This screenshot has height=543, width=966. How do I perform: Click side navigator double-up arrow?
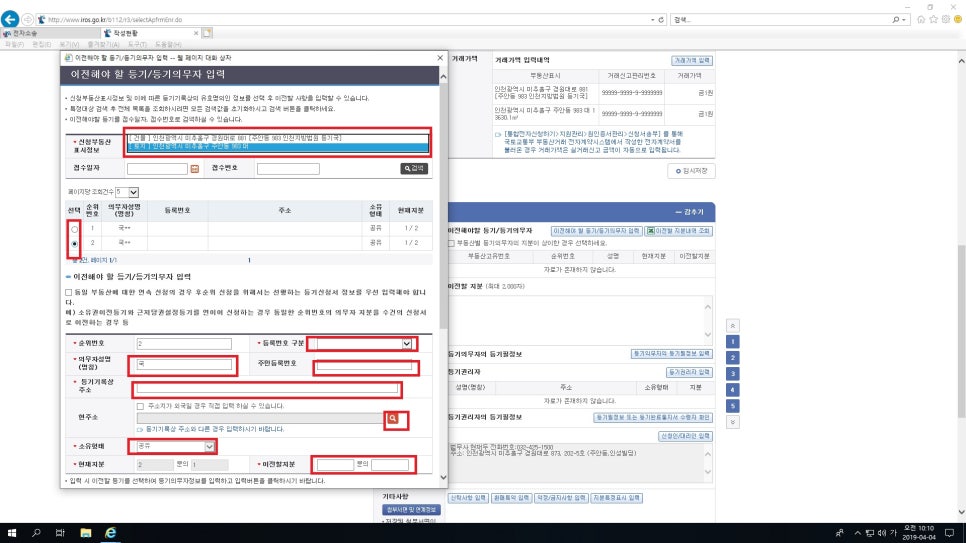point(733,325)
